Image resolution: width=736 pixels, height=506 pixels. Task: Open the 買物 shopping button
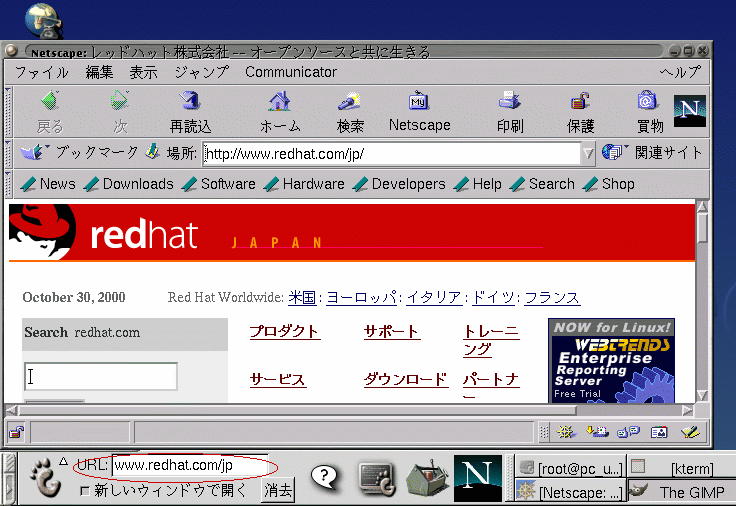pyautogui.click(x=650, y=112)
